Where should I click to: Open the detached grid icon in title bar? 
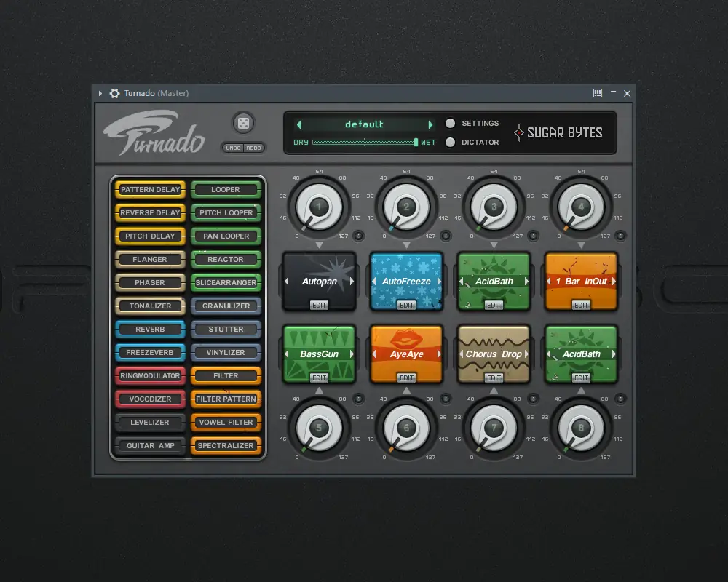tap(598, 93)
